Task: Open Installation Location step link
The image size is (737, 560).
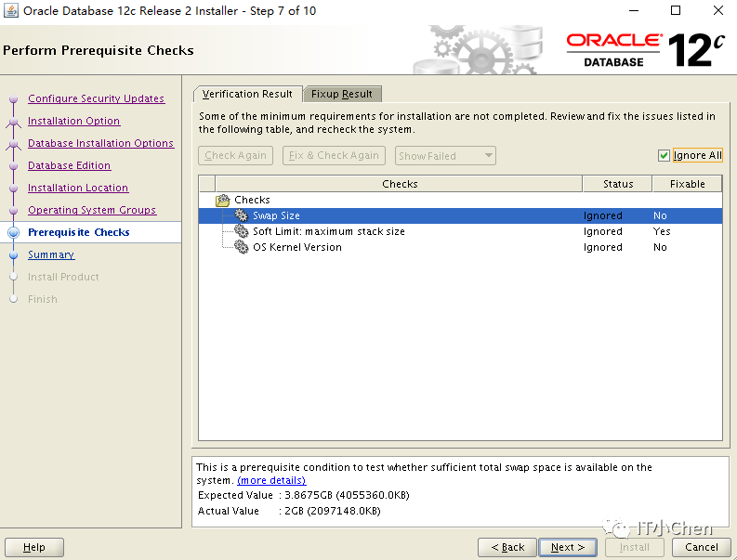Action: pos(78,188)
